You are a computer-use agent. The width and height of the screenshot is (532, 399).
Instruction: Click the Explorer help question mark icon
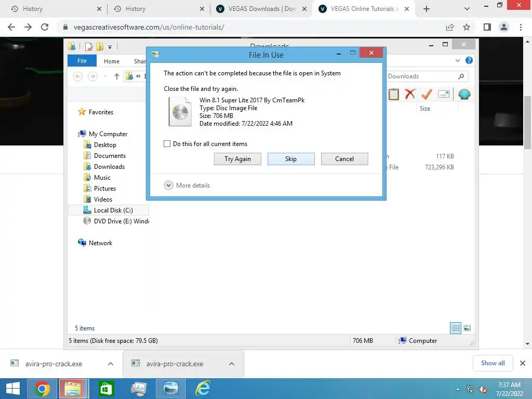point(469,60)
